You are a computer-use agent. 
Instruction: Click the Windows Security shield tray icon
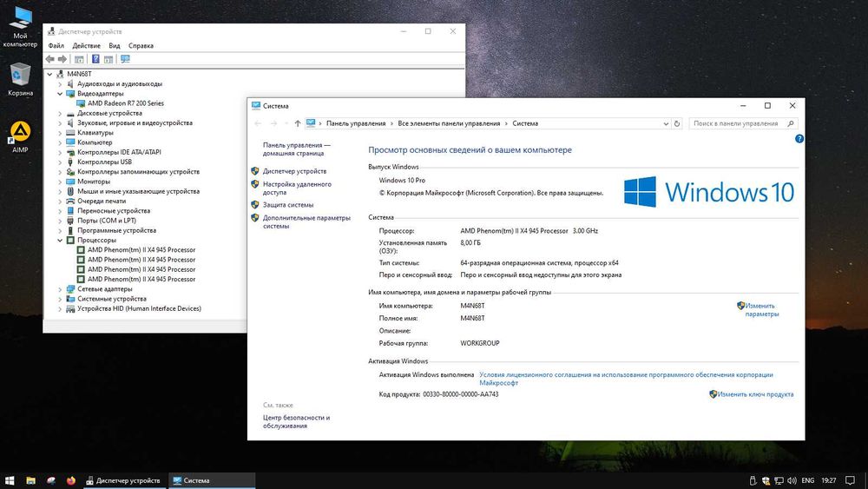click(x=766, y=480)
